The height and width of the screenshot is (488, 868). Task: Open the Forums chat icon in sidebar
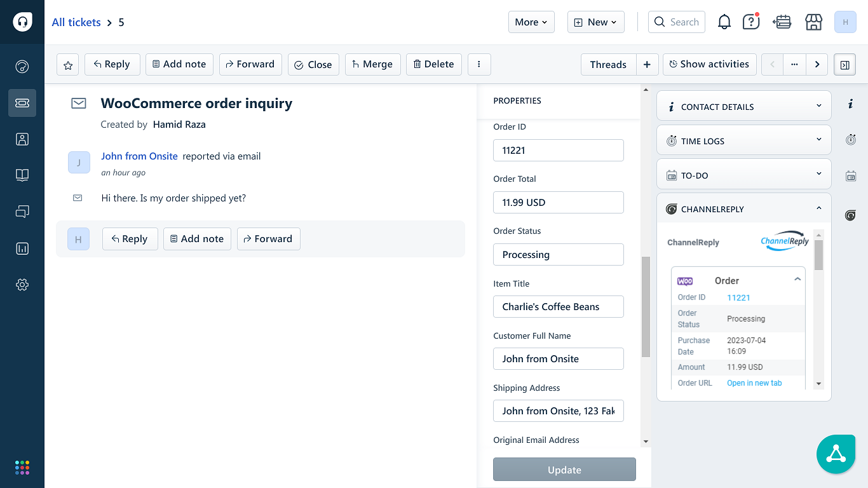pos(22,212)
